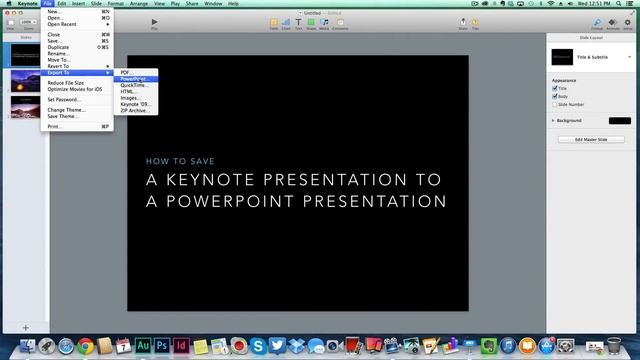Choose HTML… export option
The image size is (640, 360).
pyautogui.click(x=136, y=91)
